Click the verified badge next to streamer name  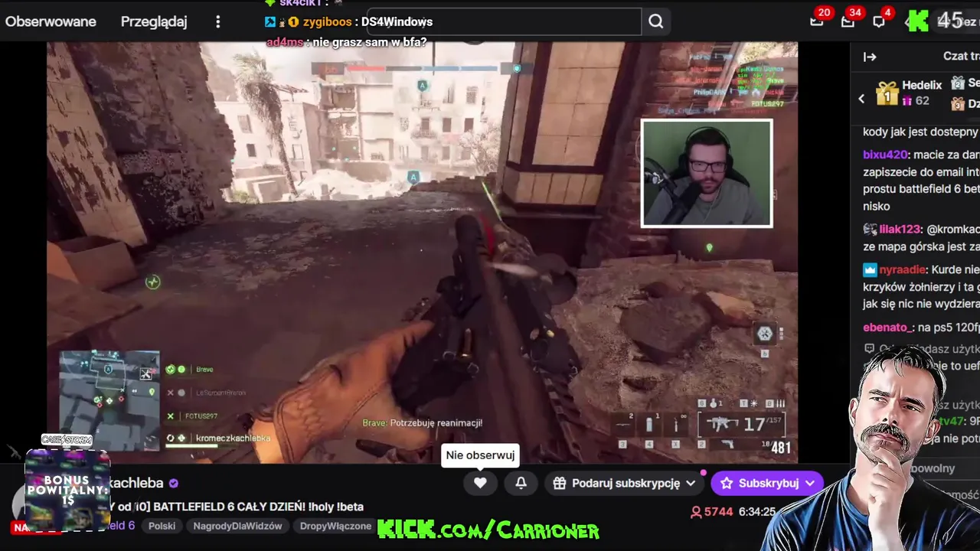click(174, 483)
